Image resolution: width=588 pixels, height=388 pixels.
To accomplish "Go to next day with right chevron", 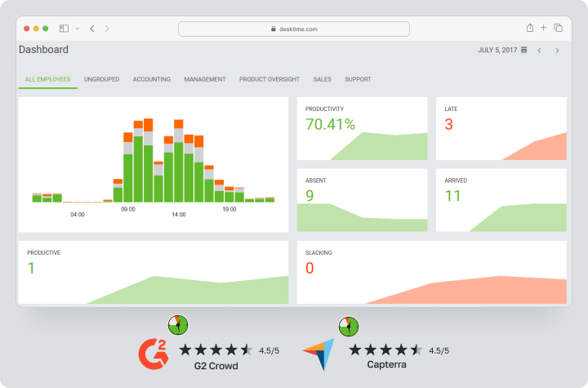I will tap(557, 51).
